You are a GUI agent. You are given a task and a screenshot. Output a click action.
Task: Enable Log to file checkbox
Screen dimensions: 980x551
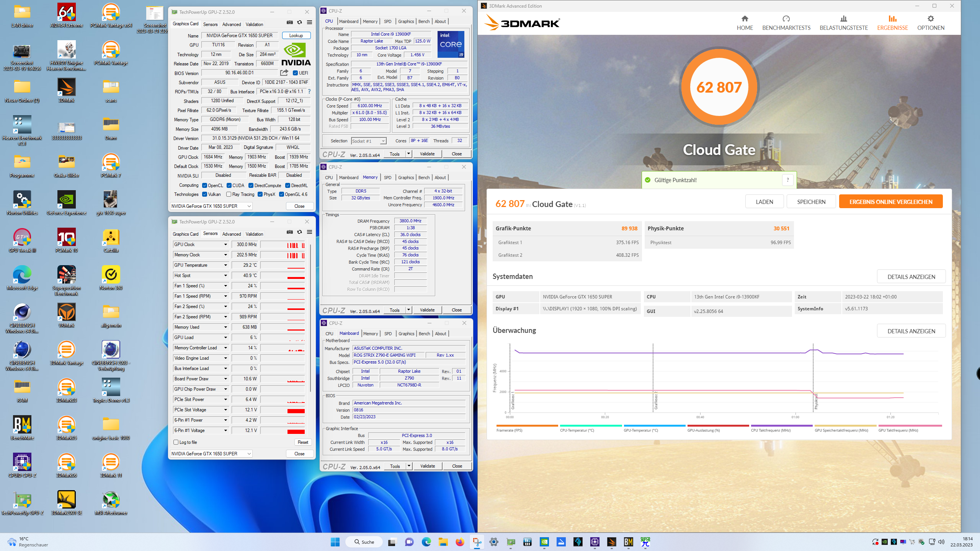tap(176, 442)
